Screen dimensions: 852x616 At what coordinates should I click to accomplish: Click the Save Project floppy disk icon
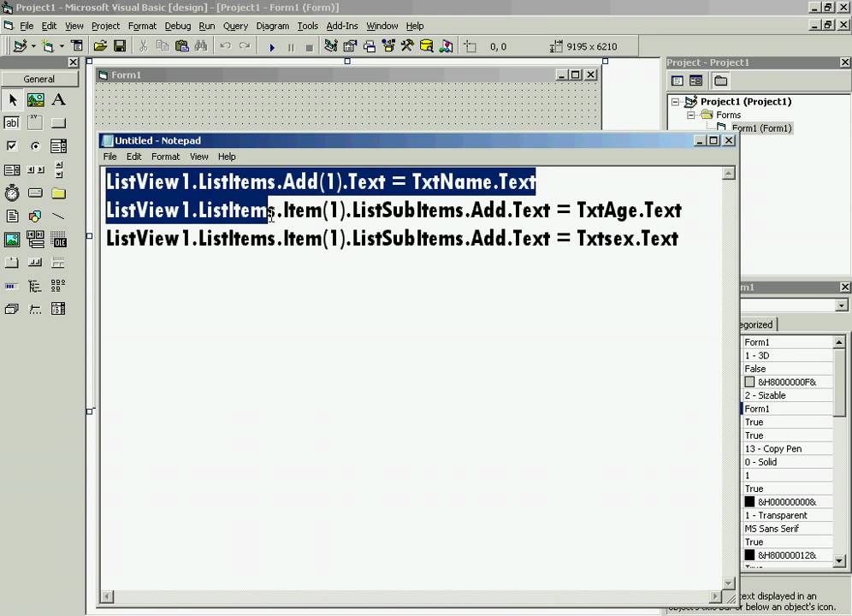[120, 46]
